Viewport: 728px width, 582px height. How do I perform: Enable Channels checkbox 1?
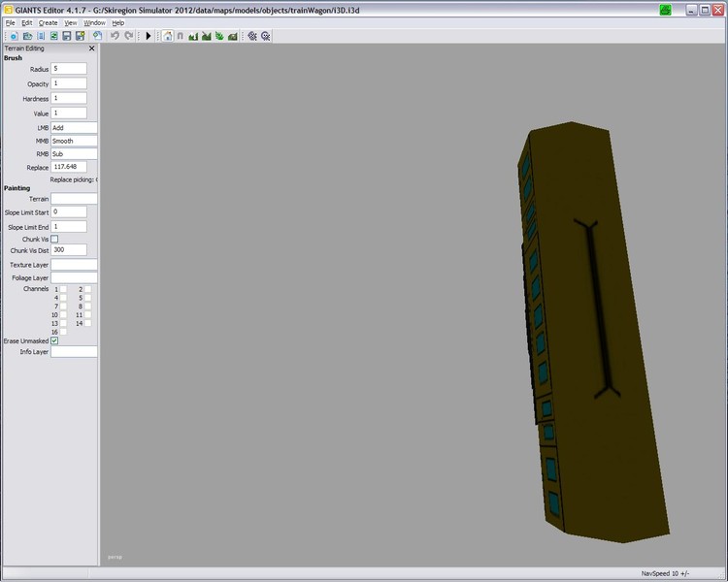pyautogui.click(x=63, y=289)
